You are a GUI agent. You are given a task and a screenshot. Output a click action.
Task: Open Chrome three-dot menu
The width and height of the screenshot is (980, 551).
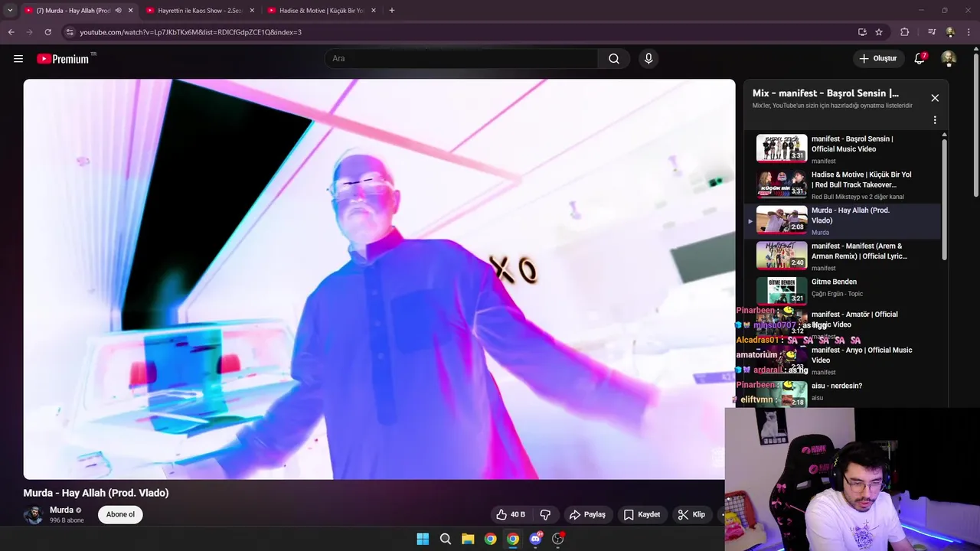point(969,32)
